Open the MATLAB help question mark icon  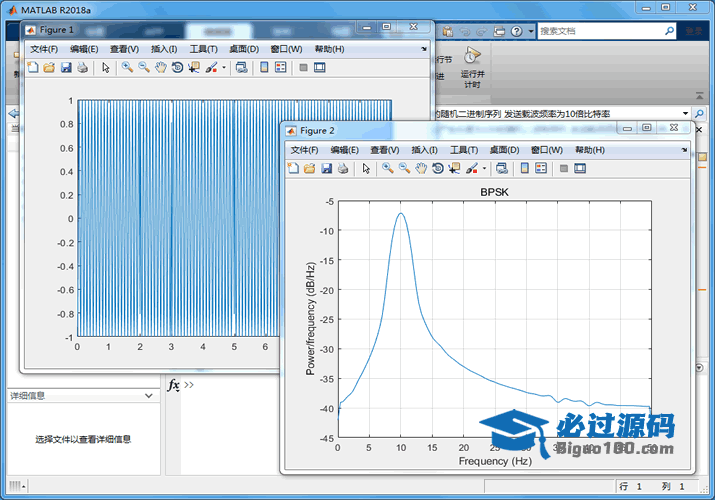515,31
